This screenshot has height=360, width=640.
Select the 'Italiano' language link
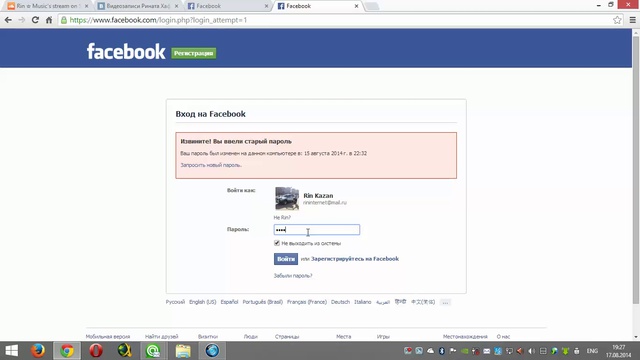click(362, 302)
